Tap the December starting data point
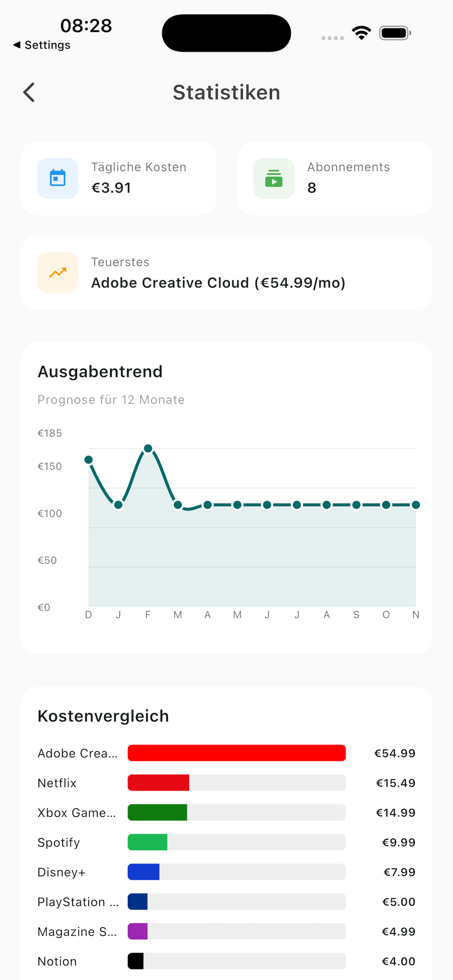 [x=89, y=460]
